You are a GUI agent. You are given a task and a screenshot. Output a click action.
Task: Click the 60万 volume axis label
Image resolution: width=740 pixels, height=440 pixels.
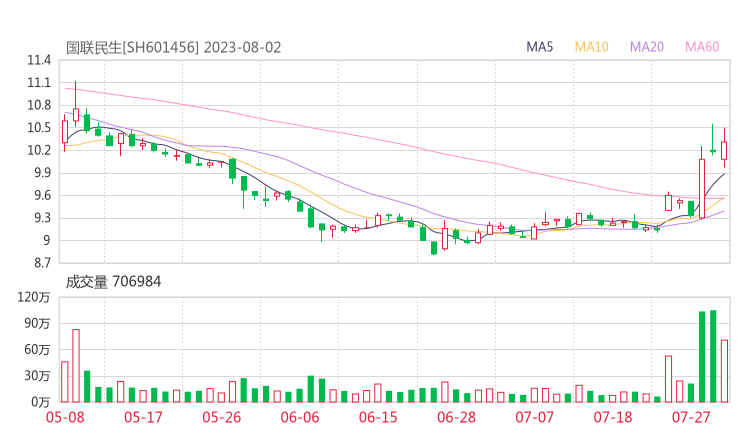click(37, 350)
